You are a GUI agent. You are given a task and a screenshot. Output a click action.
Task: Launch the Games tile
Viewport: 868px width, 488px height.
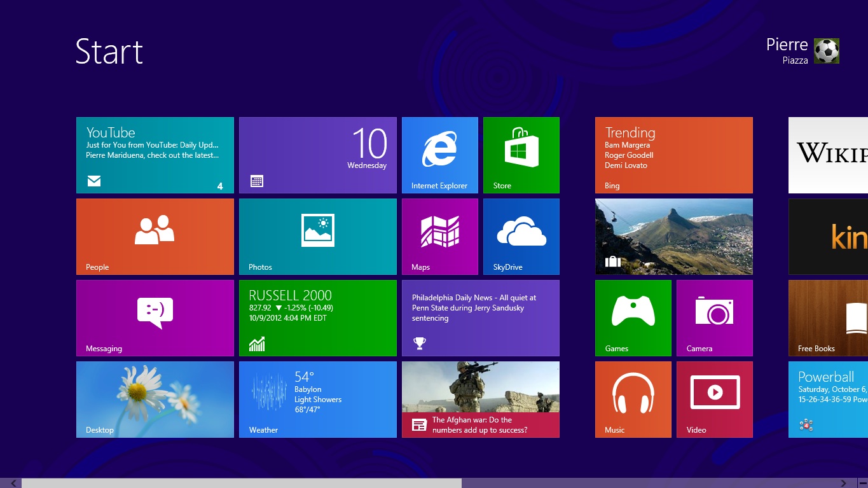tap(633, 318)
